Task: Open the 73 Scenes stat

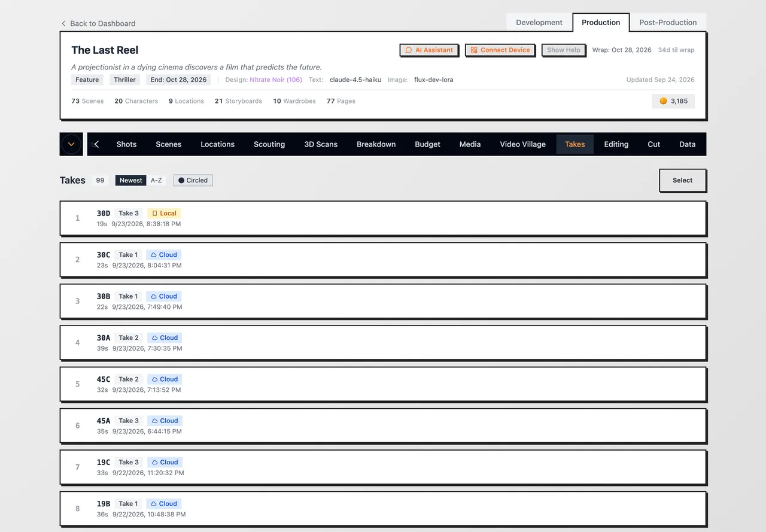Action: pos(87,101)
